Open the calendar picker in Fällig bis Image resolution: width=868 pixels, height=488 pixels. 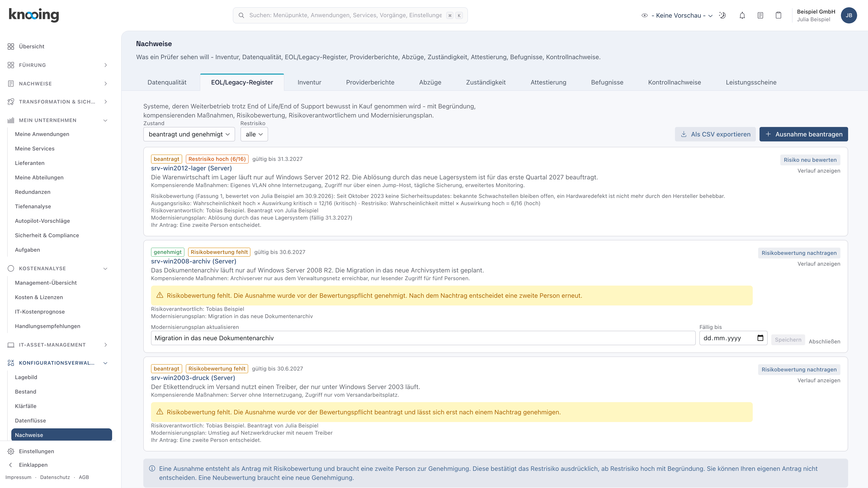point(760,338)
